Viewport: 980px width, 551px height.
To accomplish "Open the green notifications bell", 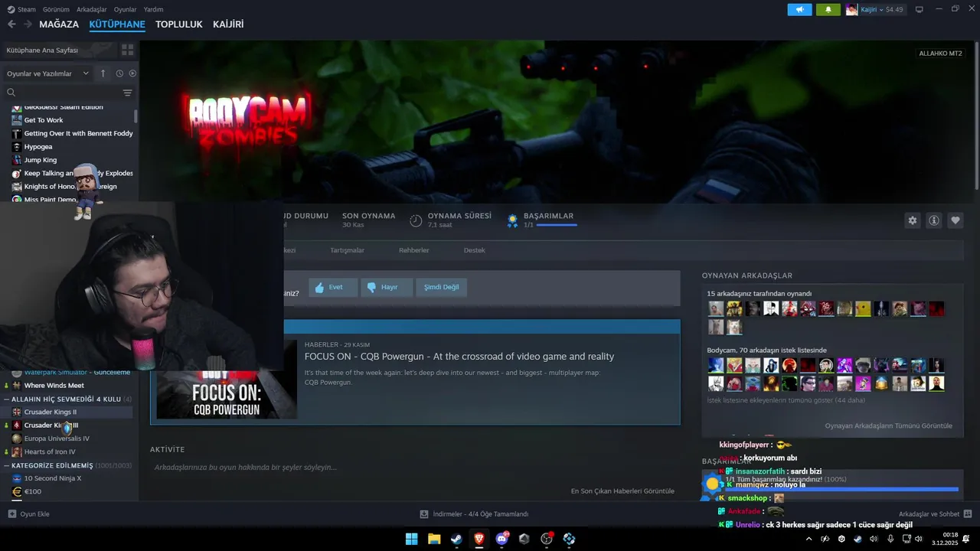I will (x=828, y=9).
